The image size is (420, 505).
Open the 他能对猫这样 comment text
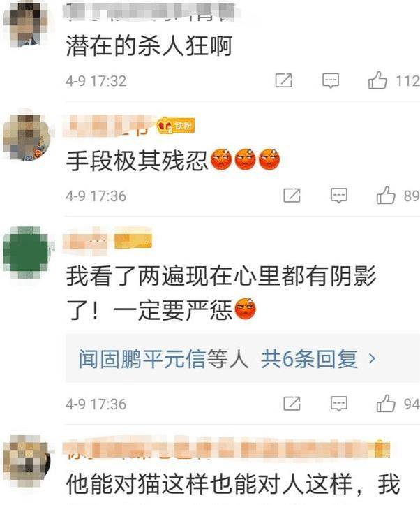[x=233, y=484]
